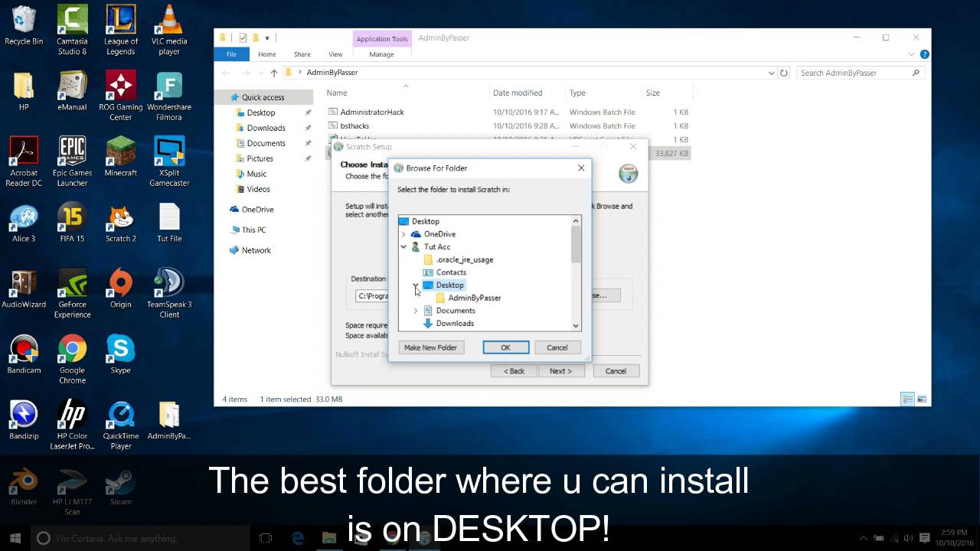Screen dimensions: 980x551
Task: Click folder tree vertical scrollbar thumb
Action: coord(576,244)
